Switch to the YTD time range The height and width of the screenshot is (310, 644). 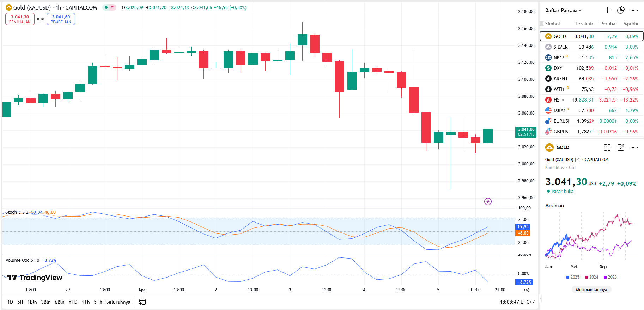[x=73, y=302]
